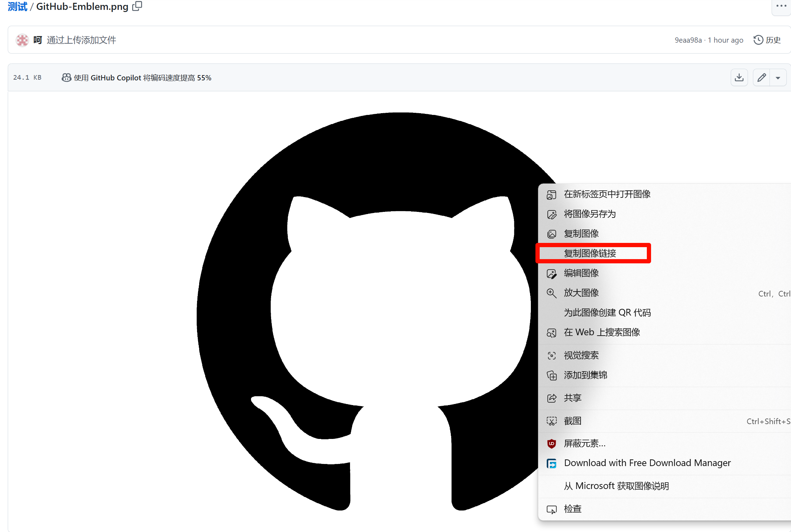The image size is (791, 532).
Task: Click the add to collections icon
Action: click(x=551, y=375)
